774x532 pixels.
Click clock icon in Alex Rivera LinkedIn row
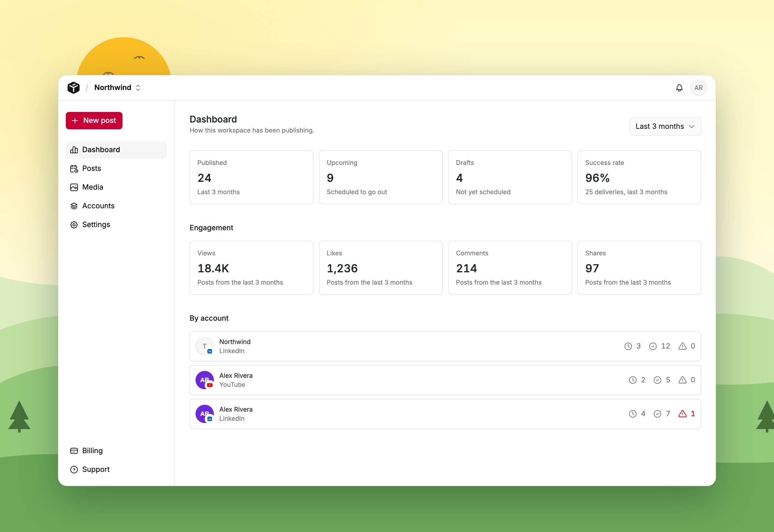(633, 414)
